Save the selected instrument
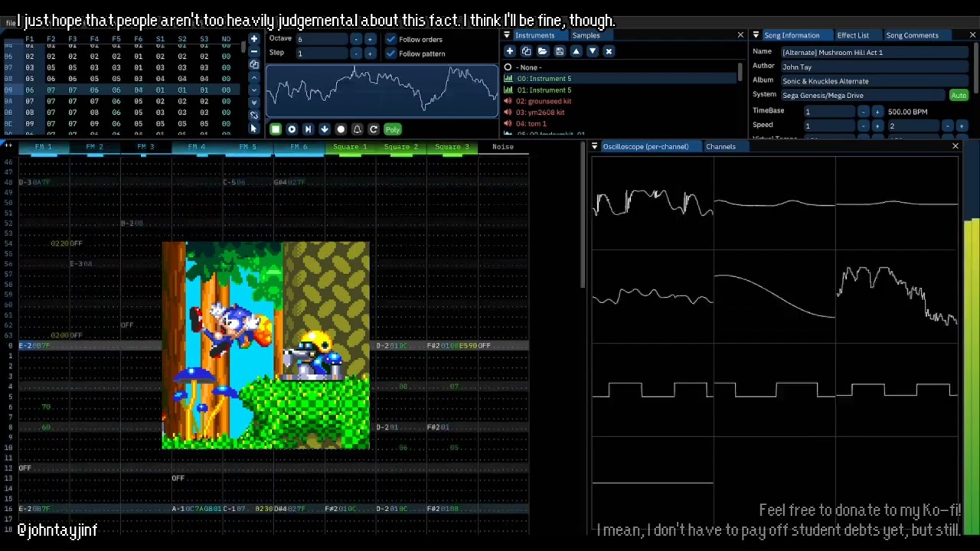Viewport: 980px width, 551px height. pos(559,51)
